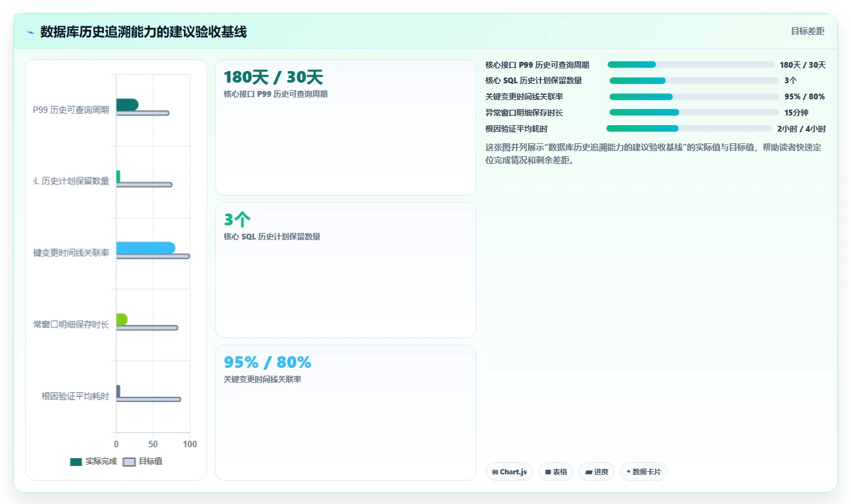This screenshot has width=851, height=504.
Task: Click progress value 2小时 / 4小时
Action: (x=801, y=128)
